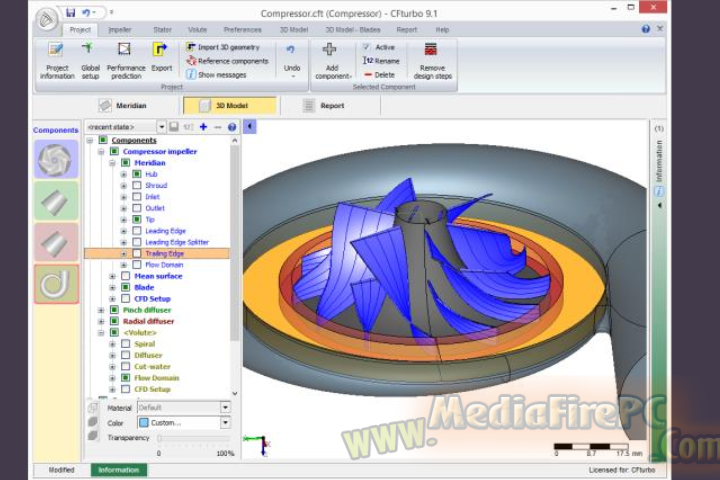Click the information i icon in right sidebar
This screenshot has width=720, height=480.
point(659,192)
